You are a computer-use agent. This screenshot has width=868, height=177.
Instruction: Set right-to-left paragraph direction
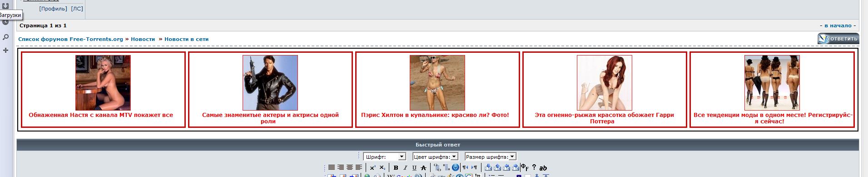(x=466, y=167)
